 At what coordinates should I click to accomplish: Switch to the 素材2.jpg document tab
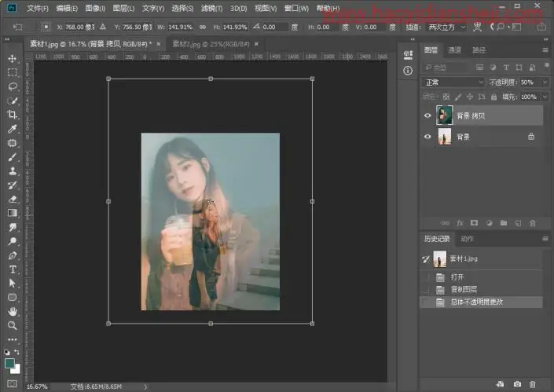211,44
